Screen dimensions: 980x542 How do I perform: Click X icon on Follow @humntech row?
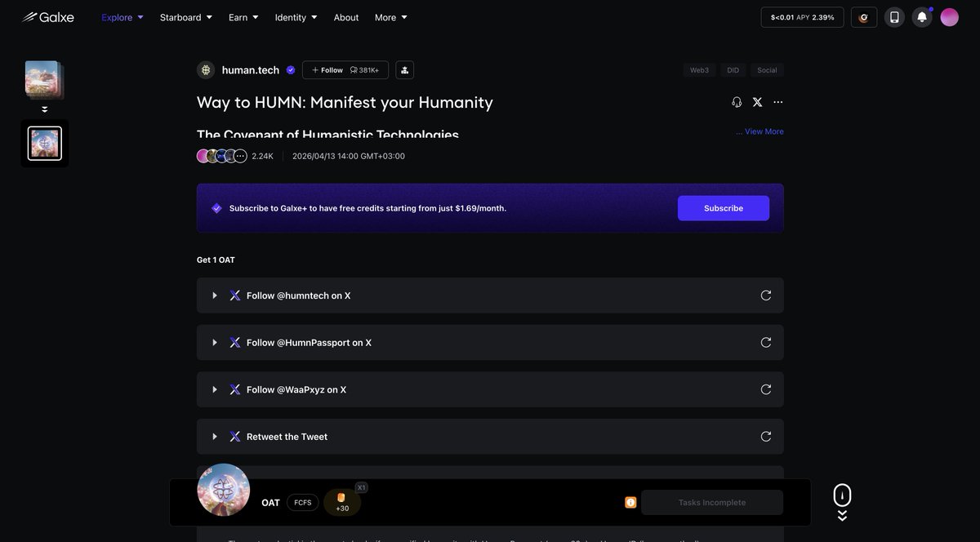click(235, 295)
